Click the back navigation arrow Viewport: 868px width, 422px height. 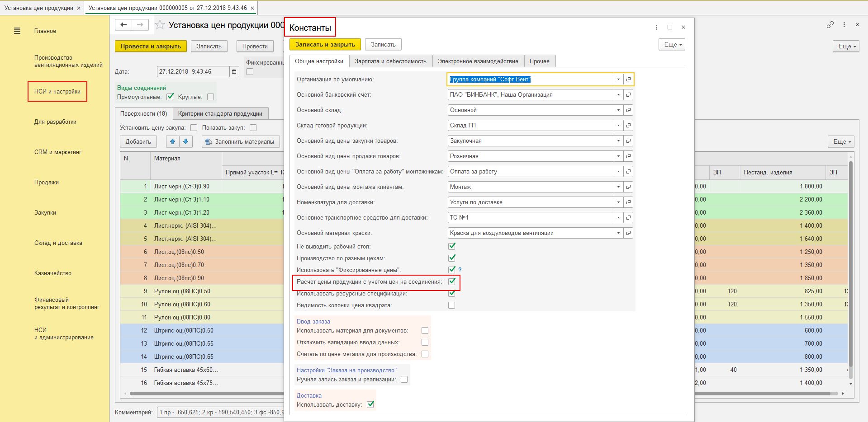click(123, 25)
